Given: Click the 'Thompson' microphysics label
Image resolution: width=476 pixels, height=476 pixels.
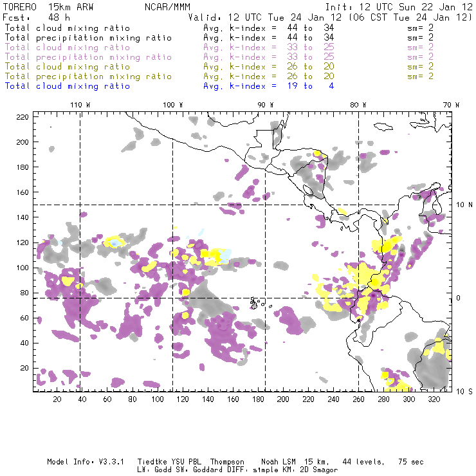Looking at the screenshot, I should tap(227, 462).
